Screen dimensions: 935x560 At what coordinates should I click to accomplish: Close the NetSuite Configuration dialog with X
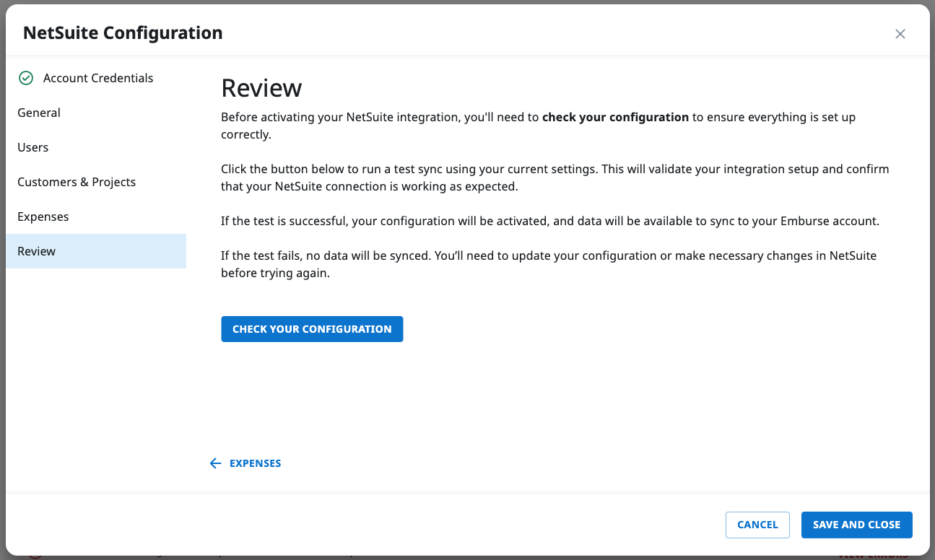[900, 34]
